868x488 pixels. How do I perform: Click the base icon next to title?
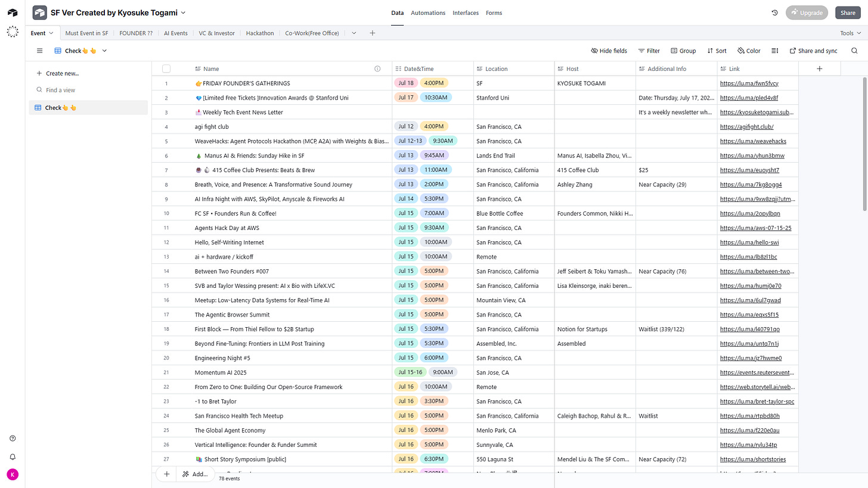(39, 13)
